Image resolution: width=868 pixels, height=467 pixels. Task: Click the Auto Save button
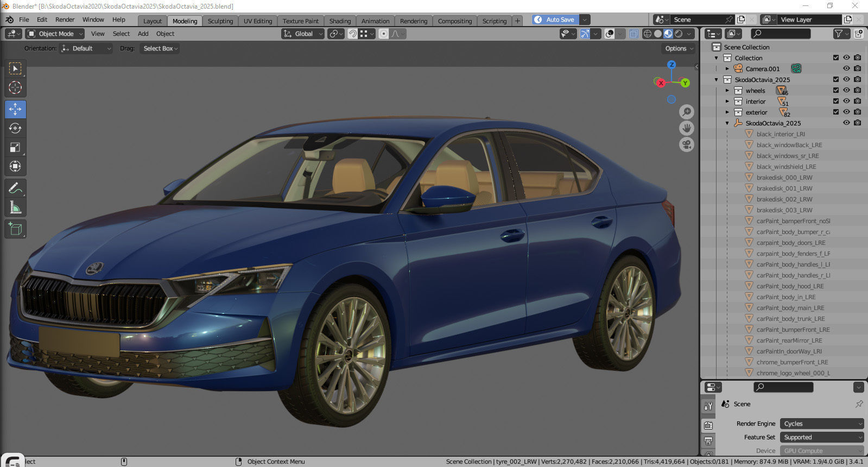pyautogui.click(x=555, y=20)
